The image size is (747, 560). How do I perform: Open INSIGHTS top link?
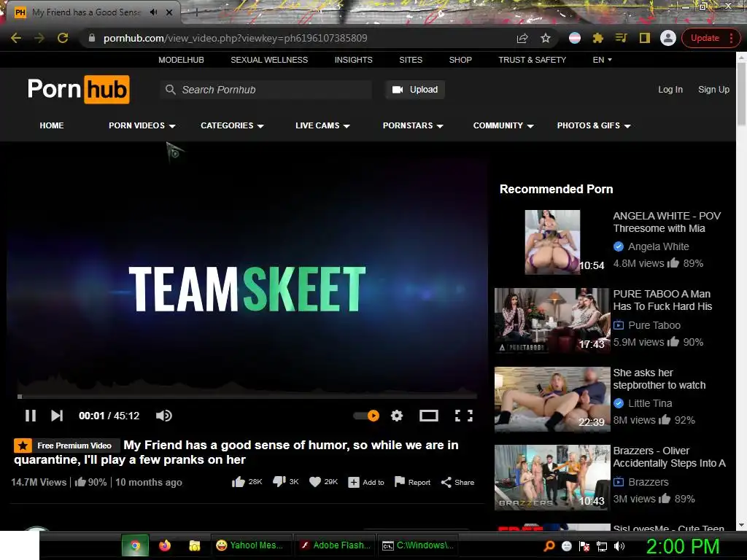click(354, 60)
